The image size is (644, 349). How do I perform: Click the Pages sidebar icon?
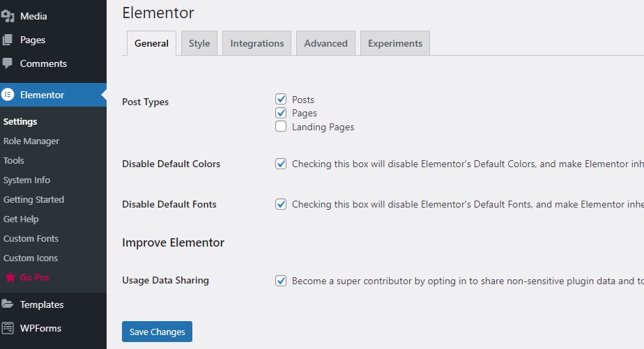tap(8, 40)
